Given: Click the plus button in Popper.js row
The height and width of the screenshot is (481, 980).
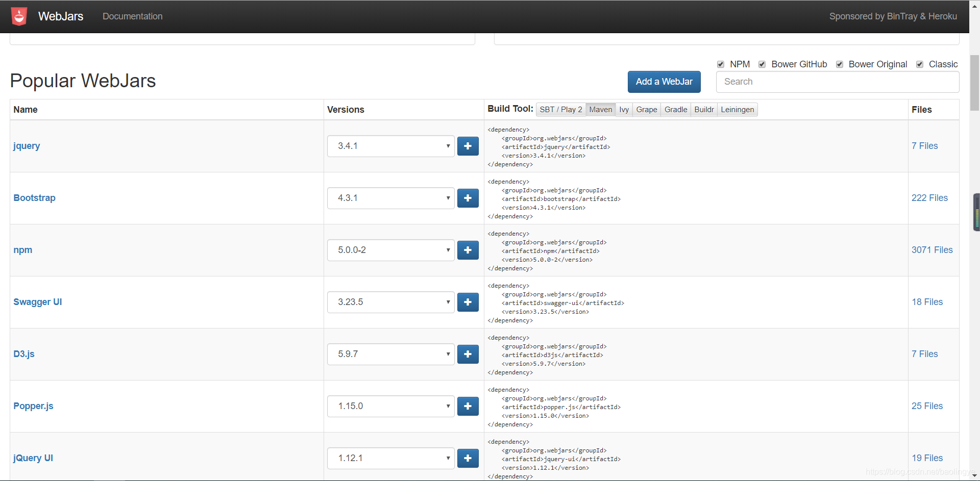Looking at the screenshot, I should [468, 406].
